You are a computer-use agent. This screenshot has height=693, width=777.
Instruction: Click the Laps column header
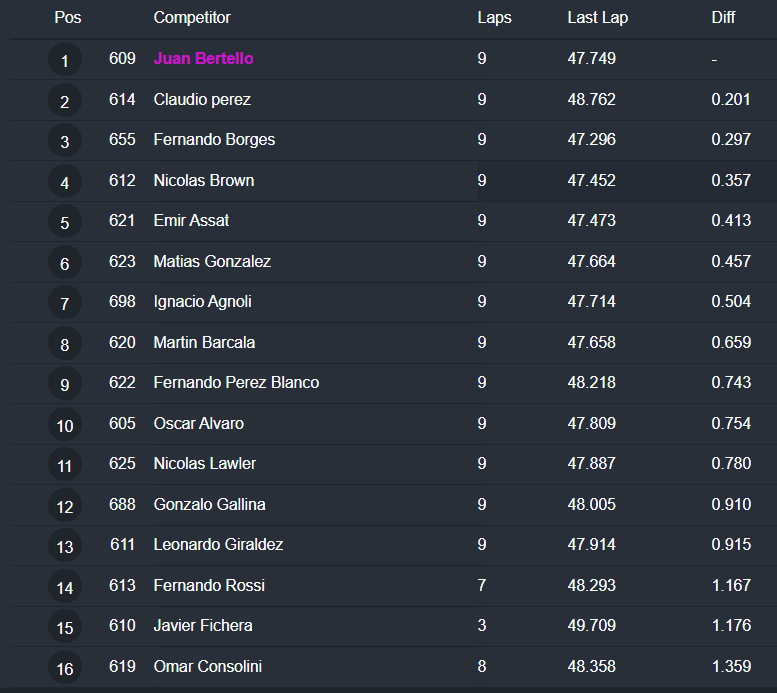(x=494, y=18)
